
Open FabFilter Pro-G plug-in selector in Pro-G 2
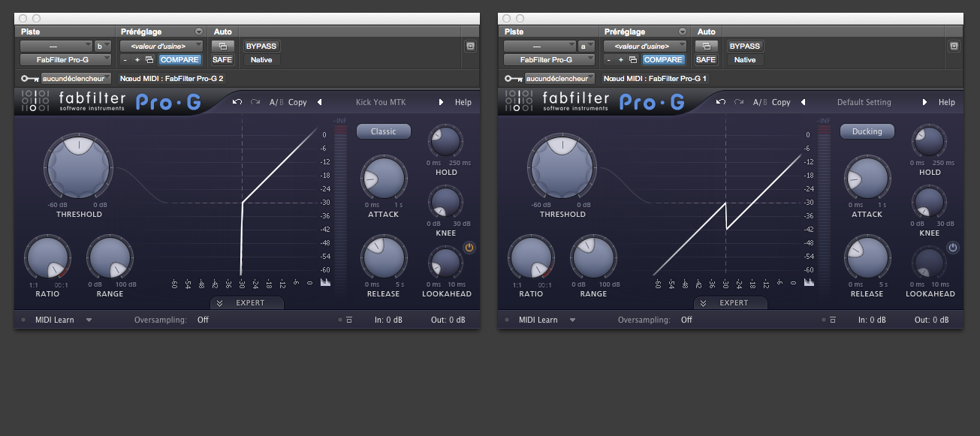click(65, 60)
